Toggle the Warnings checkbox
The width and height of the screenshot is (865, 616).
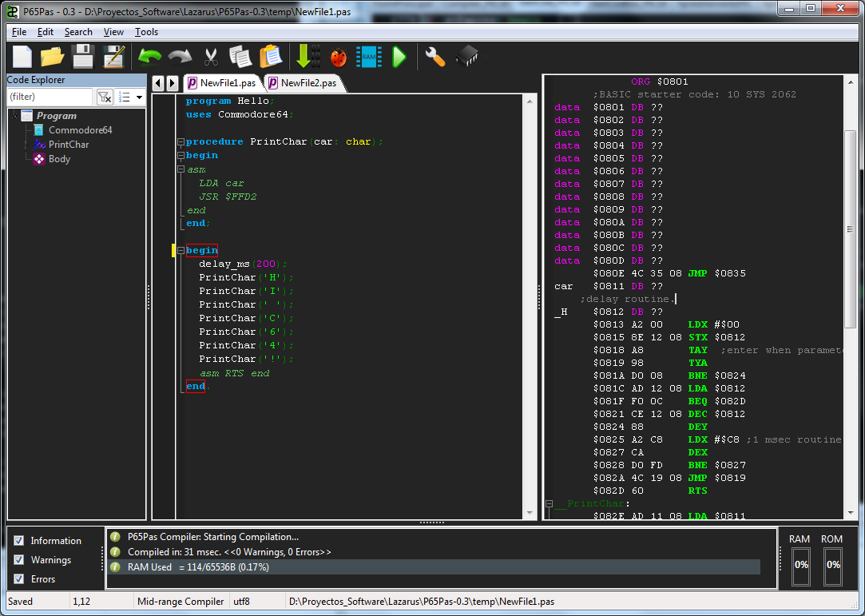coord(19,560)
